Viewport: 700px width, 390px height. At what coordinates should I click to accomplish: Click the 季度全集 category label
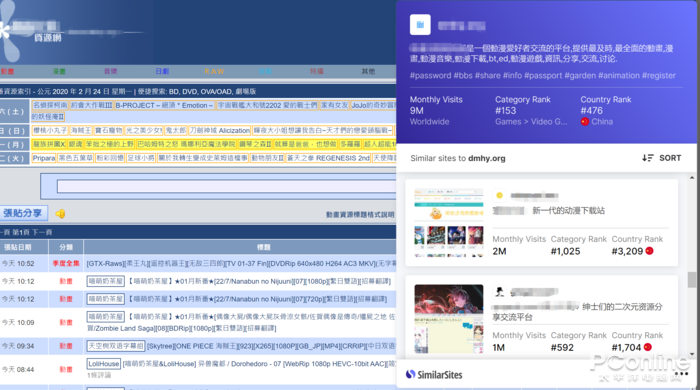[x=66, y=264]
